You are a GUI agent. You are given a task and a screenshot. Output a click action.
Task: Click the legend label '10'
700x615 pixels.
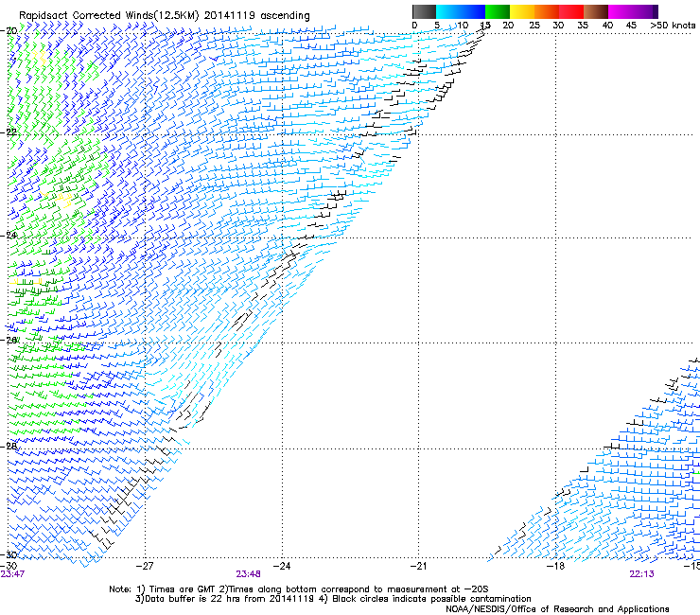463,25
